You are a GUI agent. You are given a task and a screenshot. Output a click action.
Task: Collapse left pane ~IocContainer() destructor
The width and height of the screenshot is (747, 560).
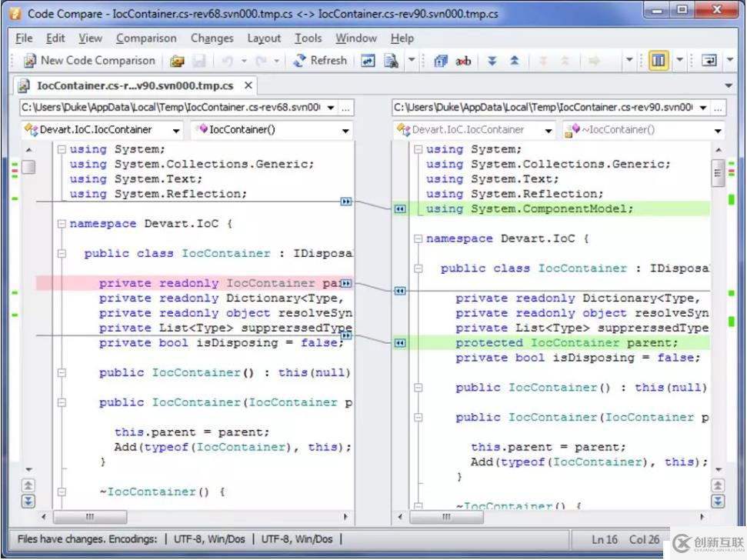tap(62, 492)
